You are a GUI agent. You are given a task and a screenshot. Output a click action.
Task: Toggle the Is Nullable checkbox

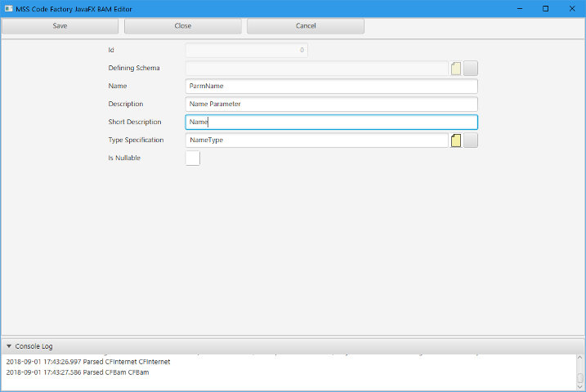tap(193, 158)
